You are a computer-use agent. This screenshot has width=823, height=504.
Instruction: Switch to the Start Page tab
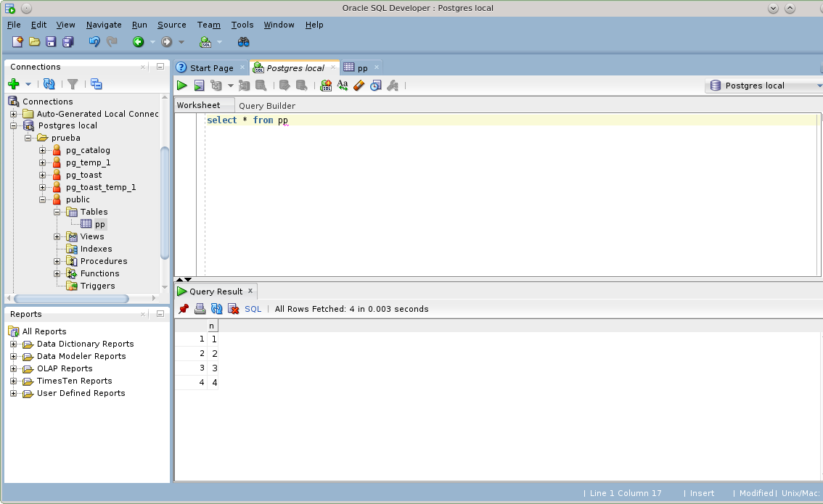point(211,67)
